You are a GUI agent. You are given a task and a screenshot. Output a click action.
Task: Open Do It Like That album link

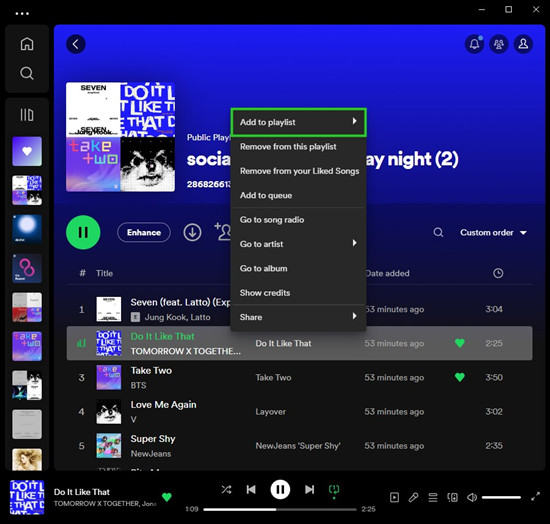(283, 343)
